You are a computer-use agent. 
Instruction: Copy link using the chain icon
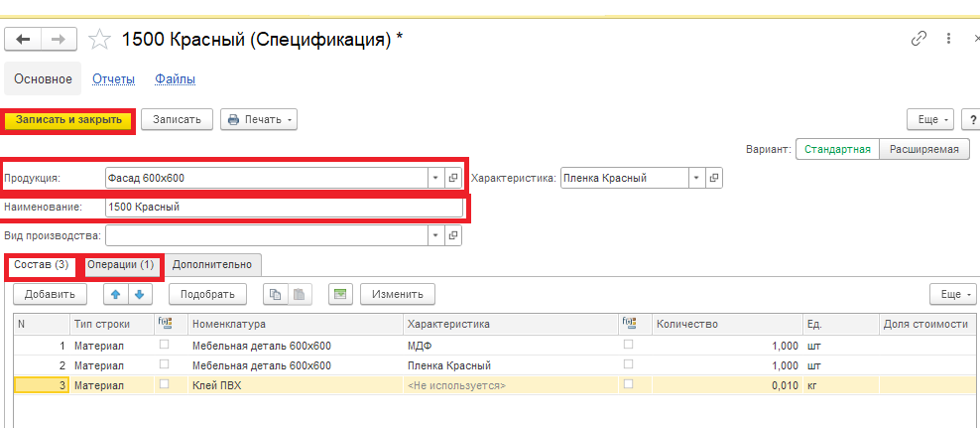(919, 39)
